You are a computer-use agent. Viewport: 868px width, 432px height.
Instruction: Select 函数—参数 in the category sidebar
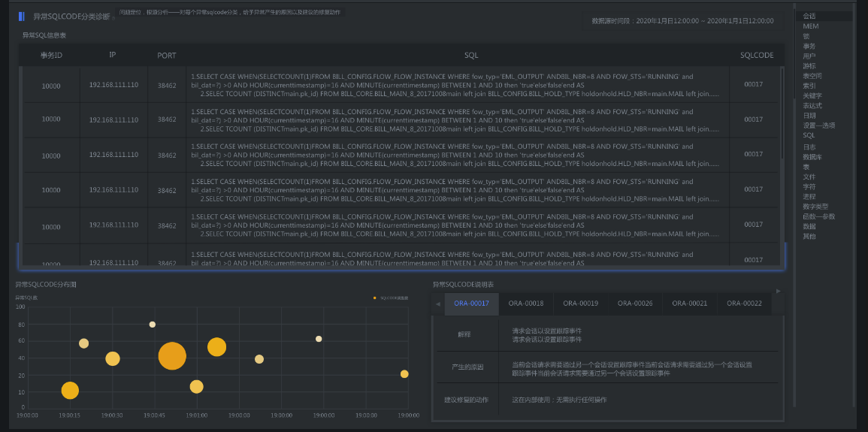(x=818, y=216)
